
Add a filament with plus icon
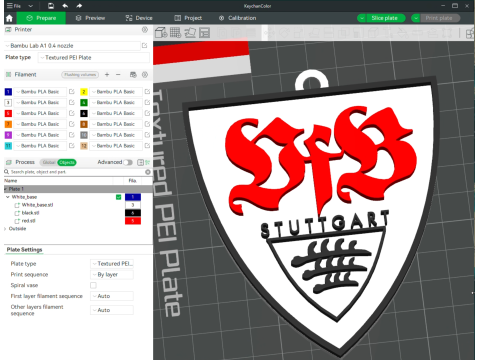(107, 75)
